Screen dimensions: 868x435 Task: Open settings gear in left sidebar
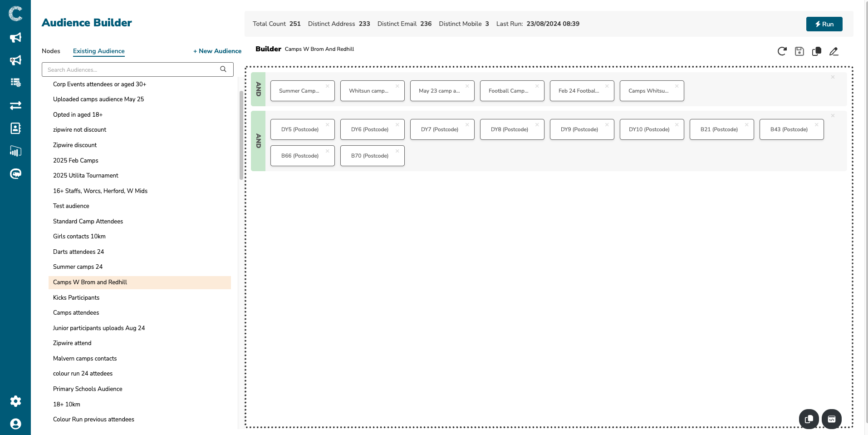coord(15,401)
